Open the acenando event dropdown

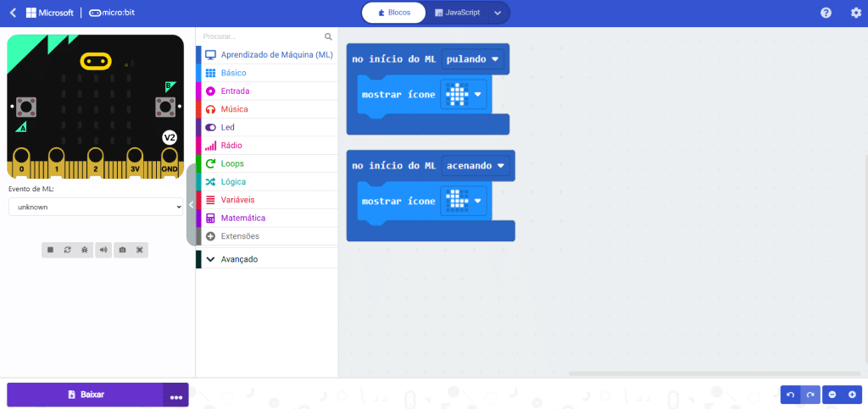476,165
